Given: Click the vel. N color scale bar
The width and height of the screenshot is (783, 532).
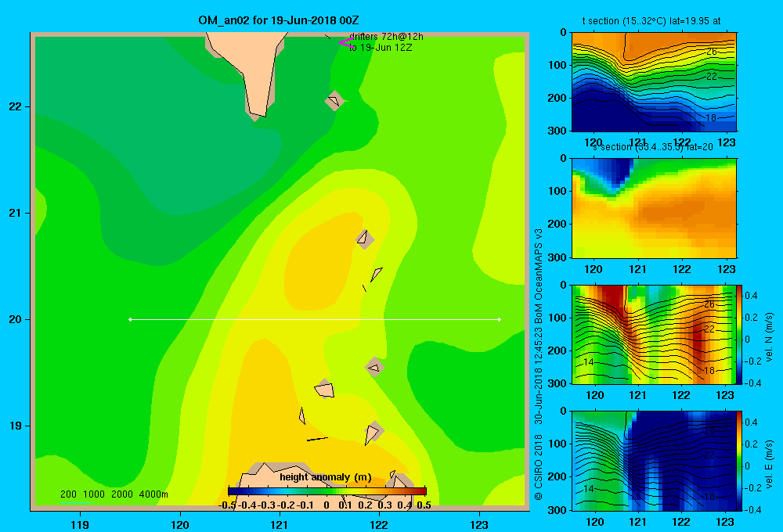Looking at the screenshot, I should coord(740,334).
